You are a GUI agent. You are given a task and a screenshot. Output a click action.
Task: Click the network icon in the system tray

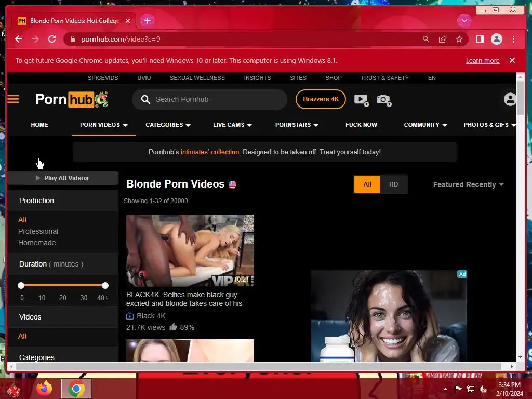(x=471, y=389)
